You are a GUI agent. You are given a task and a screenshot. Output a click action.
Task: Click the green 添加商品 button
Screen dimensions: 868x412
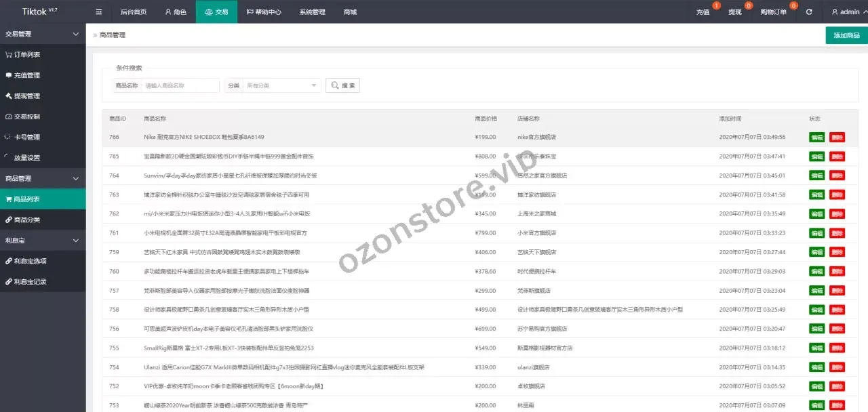[x=846, y=35]
